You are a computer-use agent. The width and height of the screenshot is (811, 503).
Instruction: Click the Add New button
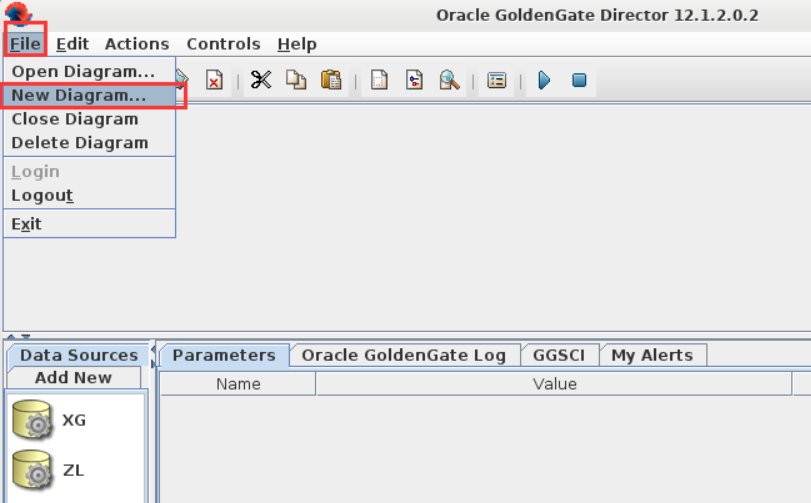73,377
